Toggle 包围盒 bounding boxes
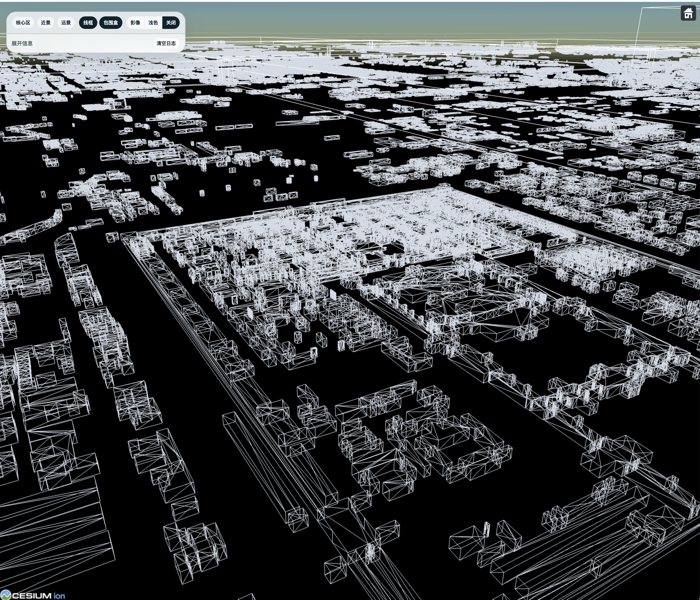 pyautogui.click(x=111, y=23)
